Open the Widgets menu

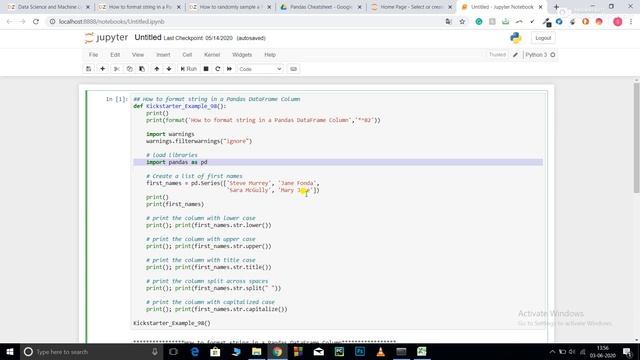[242, 55]
